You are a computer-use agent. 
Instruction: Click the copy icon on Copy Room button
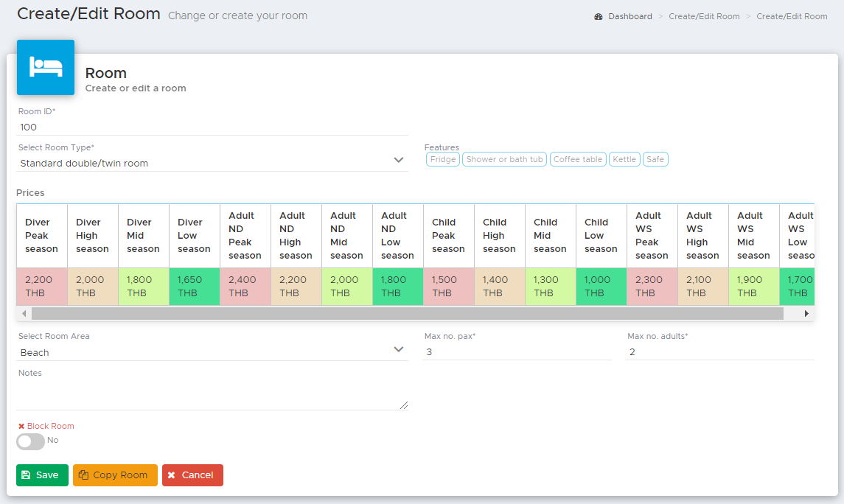(83, 475)
